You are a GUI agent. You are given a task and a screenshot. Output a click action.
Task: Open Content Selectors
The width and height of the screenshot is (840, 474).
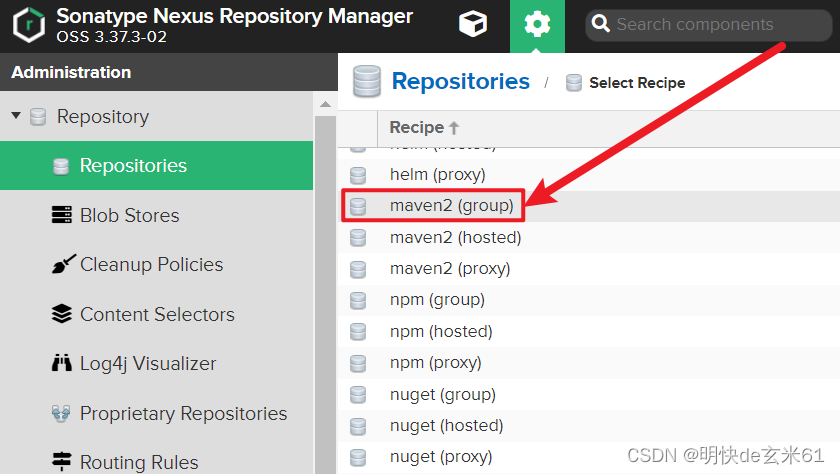tap(157, 314)
